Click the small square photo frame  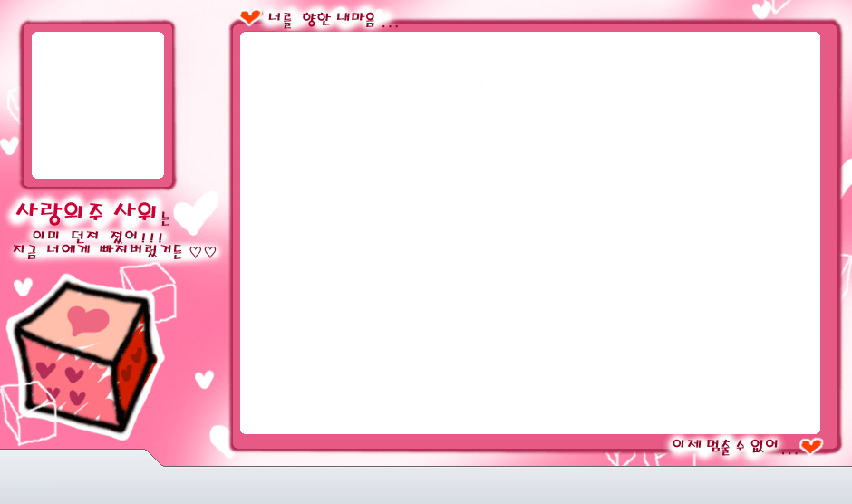pyautogui.click(x=98, y=105)
